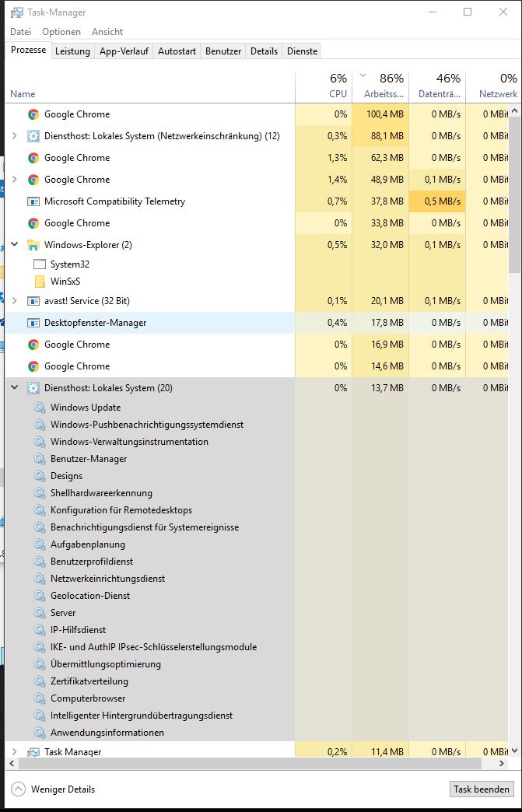Sort by the Netzwerk column header
Viewport: 522px width, 812px height.
(x=492, y=86)
